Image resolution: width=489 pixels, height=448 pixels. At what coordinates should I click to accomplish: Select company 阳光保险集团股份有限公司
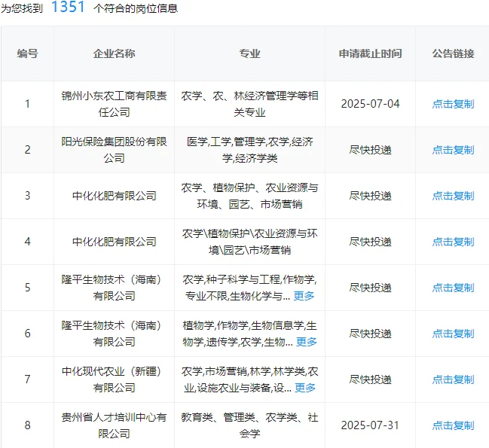coord(114,150)
